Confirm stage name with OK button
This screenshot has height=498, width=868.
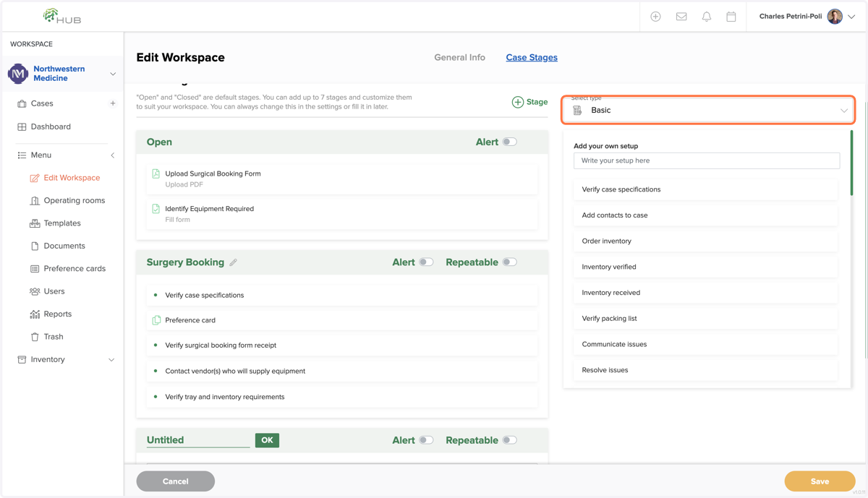click(x=267, y=440)
